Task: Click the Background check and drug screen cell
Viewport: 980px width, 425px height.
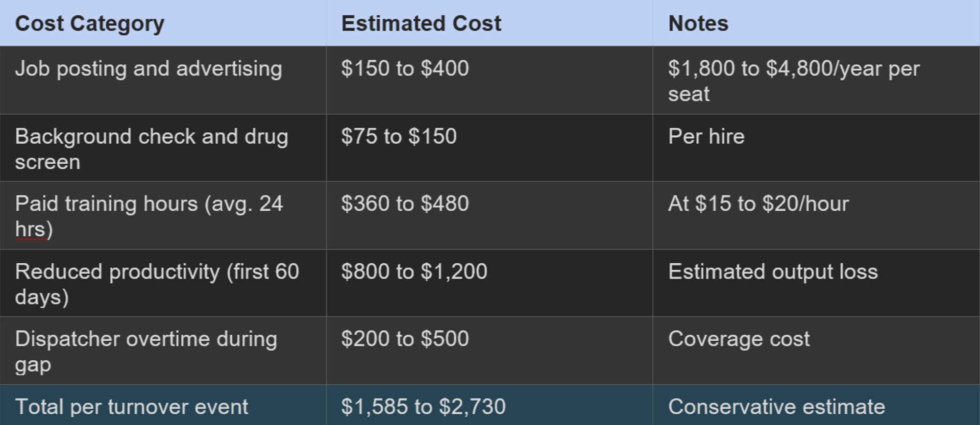Action: coord(151,149)
